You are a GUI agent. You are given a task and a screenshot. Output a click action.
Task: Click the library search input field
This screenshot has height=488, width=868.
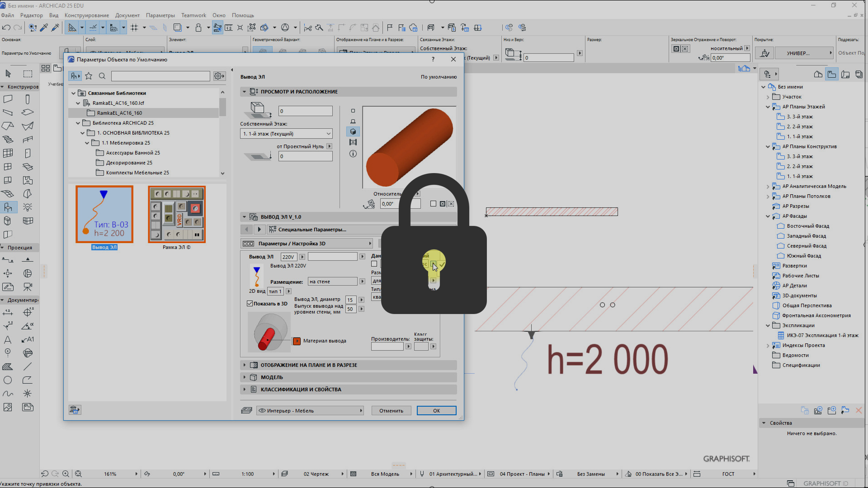[160, 76]
